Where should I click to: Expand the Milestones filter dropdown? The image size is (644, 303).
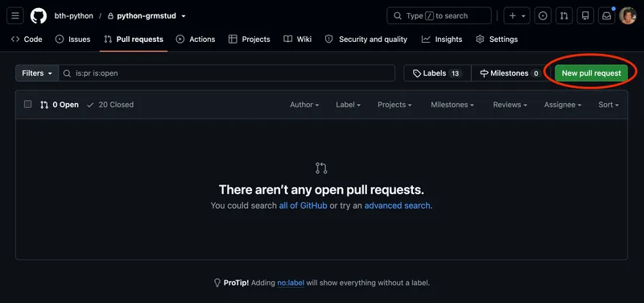click(x=452, y=105)
